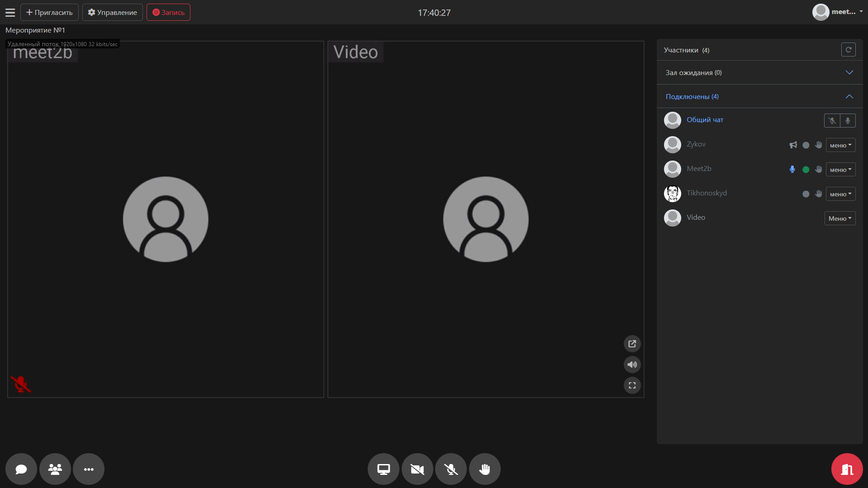Click the Пригласить invite button
The width and height of the screenshot is (868, 488).
49,12
